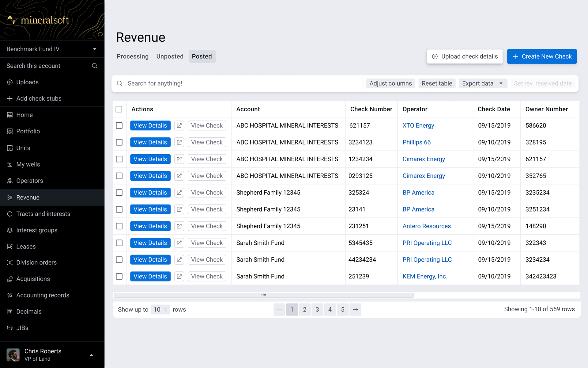Screen dimensions: 588x368
Task: Switch to the Unposted tab
Action: click(170, 56)
